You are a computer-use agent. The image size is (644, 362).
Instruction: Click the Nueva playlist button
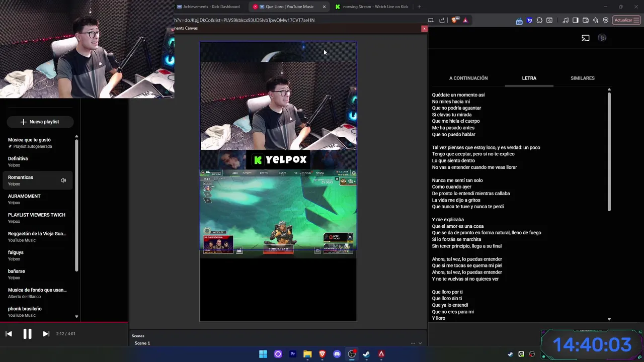(40, 122)
